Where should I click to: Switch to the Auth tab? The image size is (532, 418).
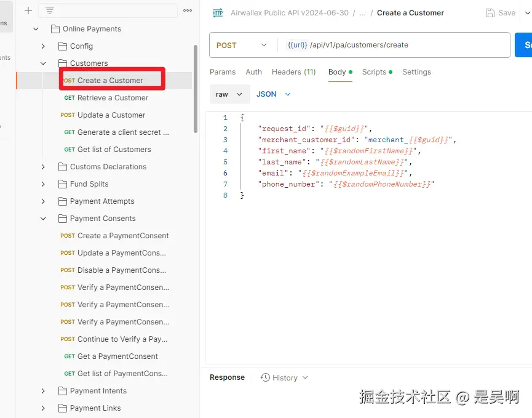tap(254, 72)
